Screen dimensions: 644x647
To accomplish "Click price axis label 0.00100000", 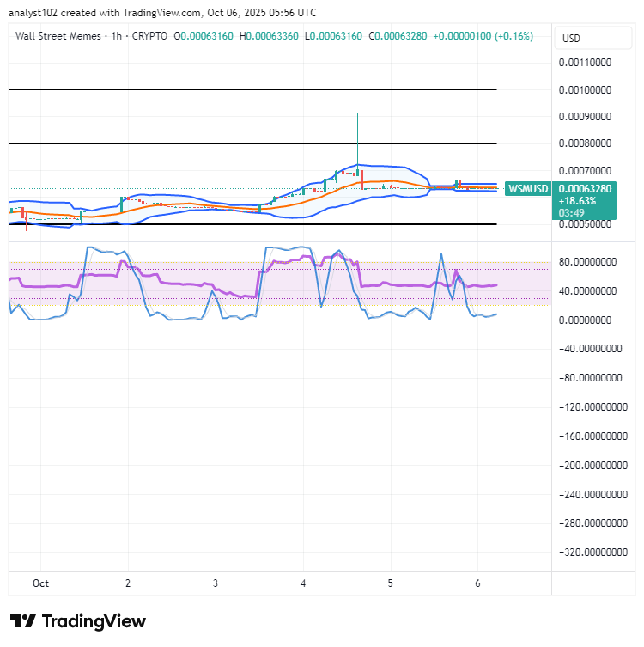I will point(585,90).
